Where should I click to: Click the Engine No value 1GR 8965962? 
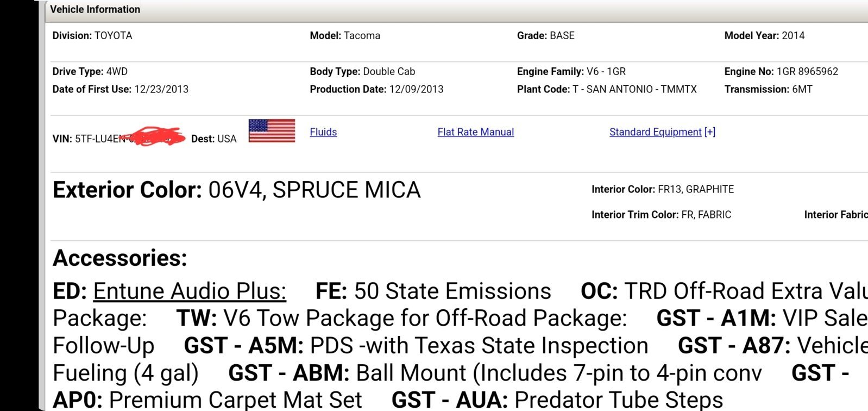(x=807, y=71)
